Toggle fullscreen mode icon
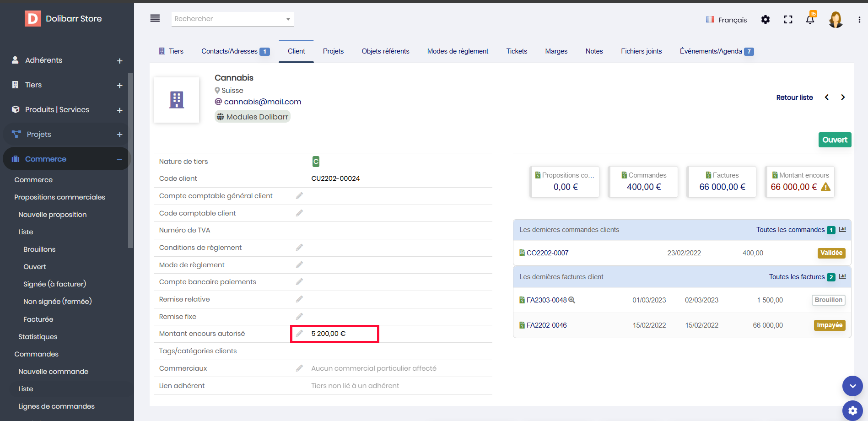This screenshot has height=421, width=868. (788, 20)
